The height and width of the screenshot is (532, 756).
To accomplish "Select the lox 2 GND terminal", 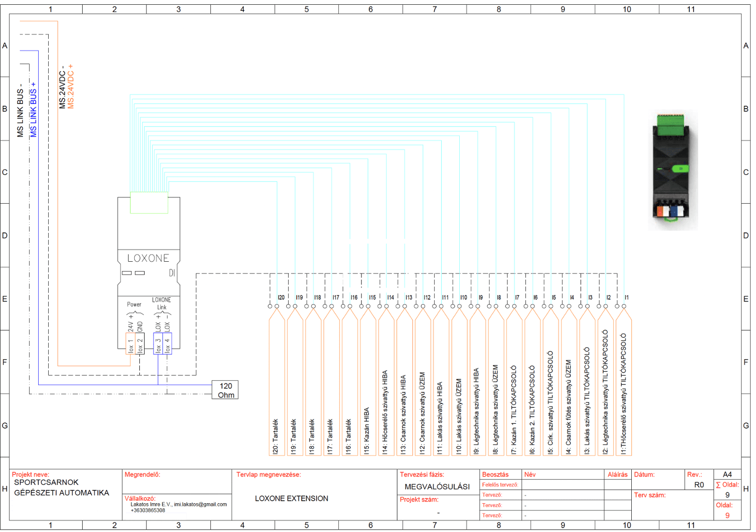I will [x=140, y=343].
